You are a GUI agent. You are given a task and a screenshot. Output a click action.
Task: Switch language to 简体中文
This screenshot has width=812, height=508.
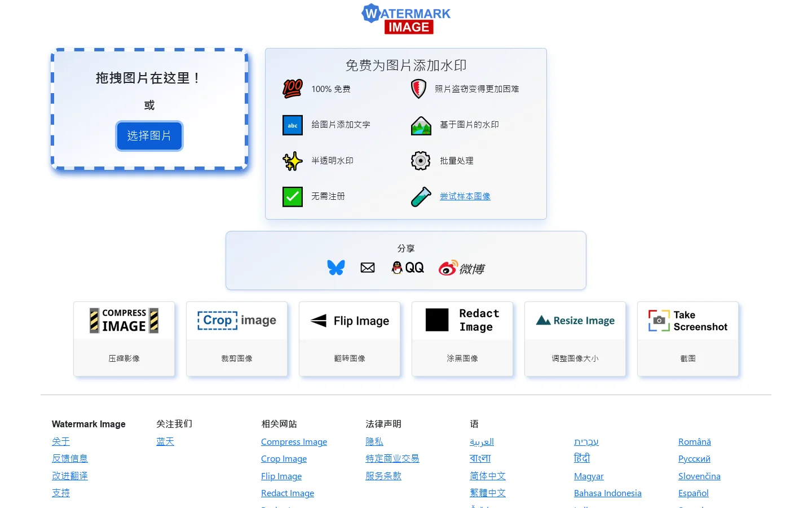coord(488,476)
